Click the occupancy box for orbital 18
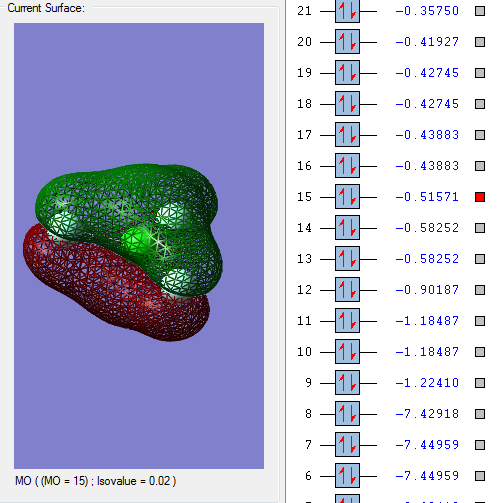503x503 pixels. click(x=347, y=104)
